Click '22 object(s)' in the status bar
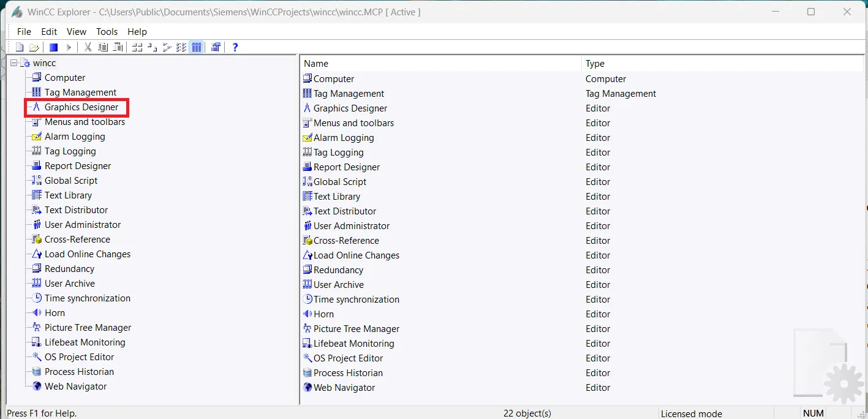868x419 pixels. coord(527,413)
